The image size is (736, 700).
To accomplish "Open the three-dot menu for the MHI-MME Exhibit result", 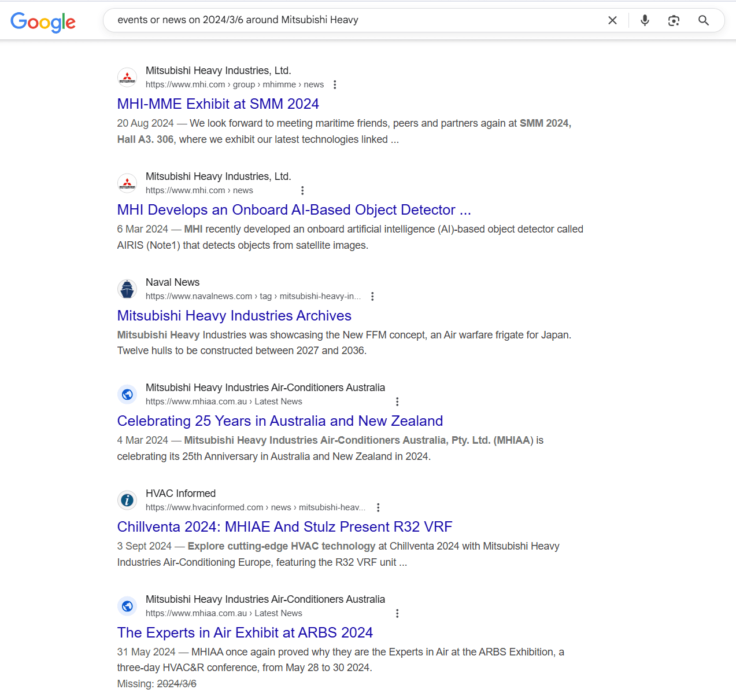I will [335, 84].
